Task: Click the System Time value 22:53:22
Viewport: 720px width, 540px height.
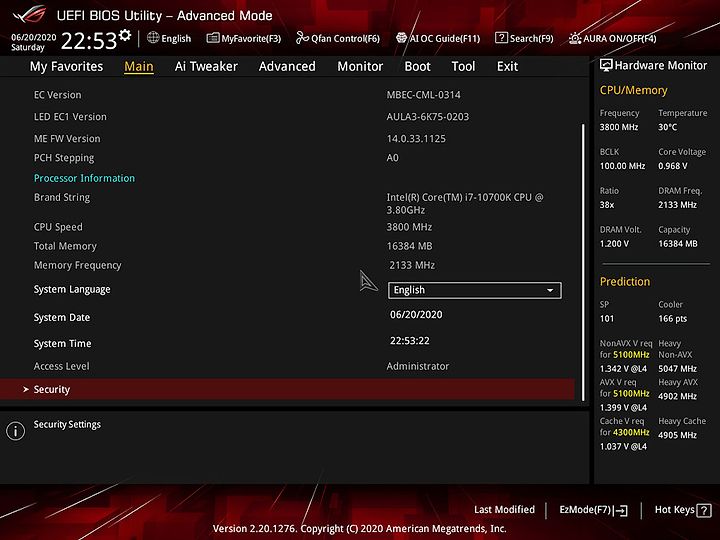Action: pyautogui.click(x=410, y=341)
